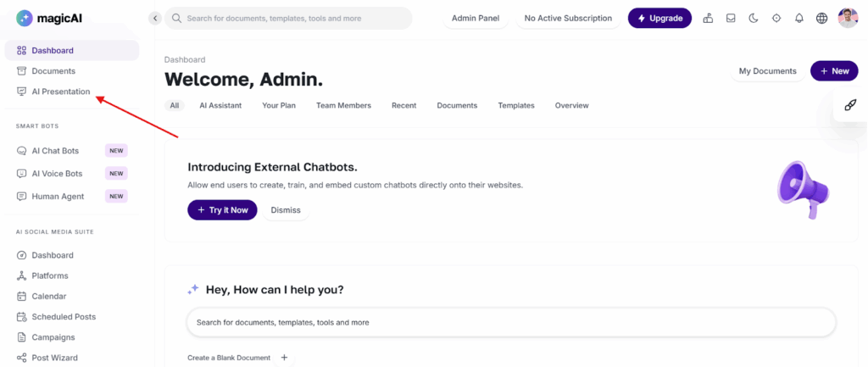Image resolution: width=868 pixels, height=367 pixels.
Task: Click the top search bar field
Action: tap(288, 18)
